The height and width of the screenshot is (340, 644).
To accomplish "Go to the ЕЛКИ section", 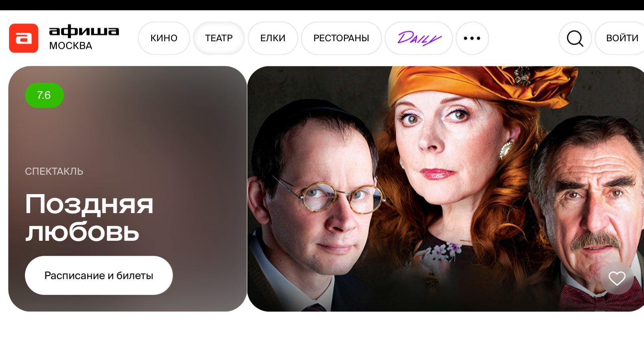I will 273,38.
